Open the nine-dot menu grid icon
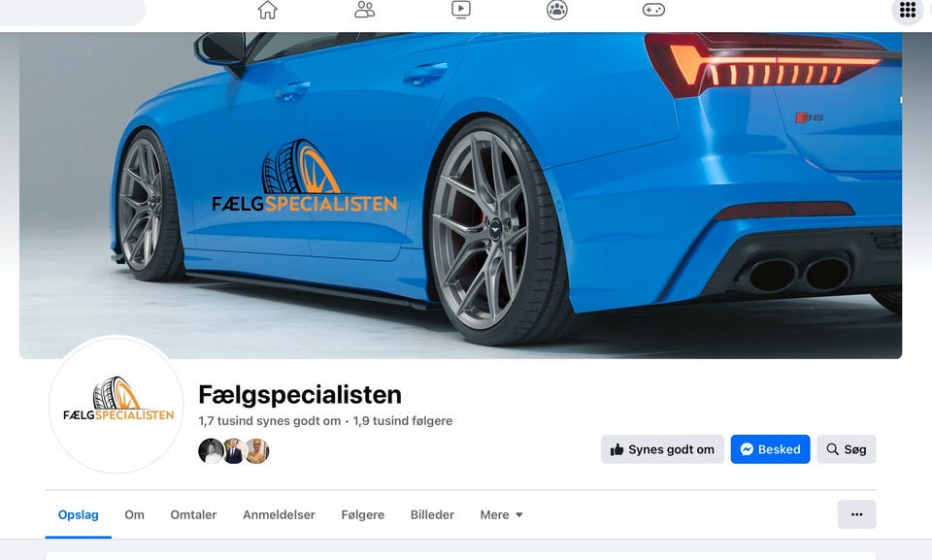 click(x=907, y=10)
